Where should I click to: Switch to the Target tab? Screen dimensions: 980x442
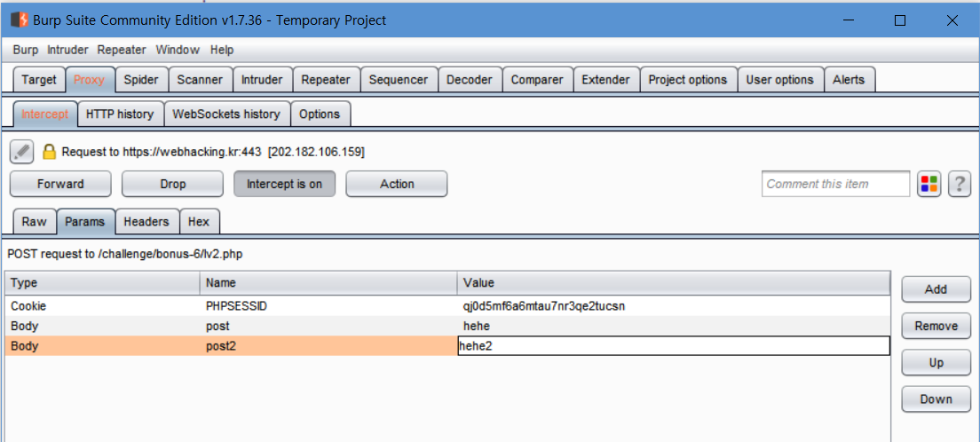[x=39, y=80]
